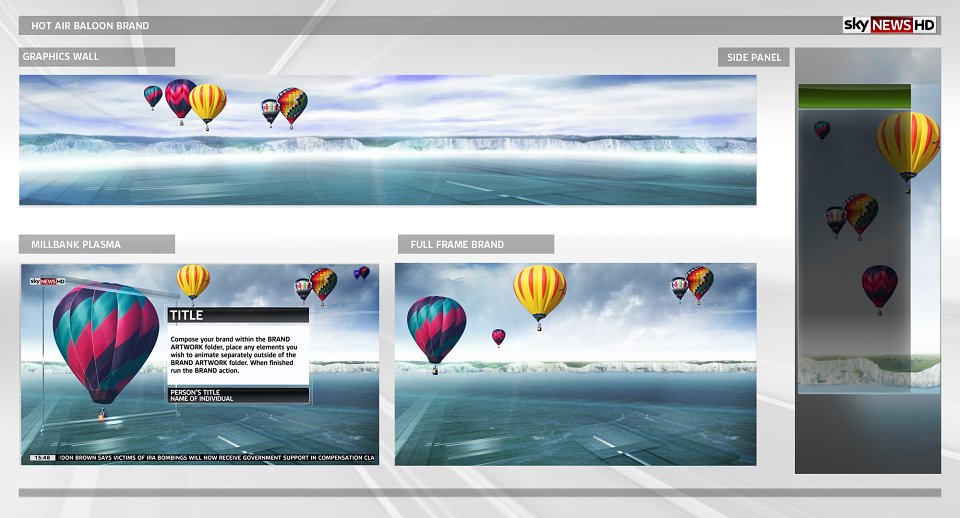Click the green bar atop the side panel
Screen dimensions: 960x518
(854, 97)
